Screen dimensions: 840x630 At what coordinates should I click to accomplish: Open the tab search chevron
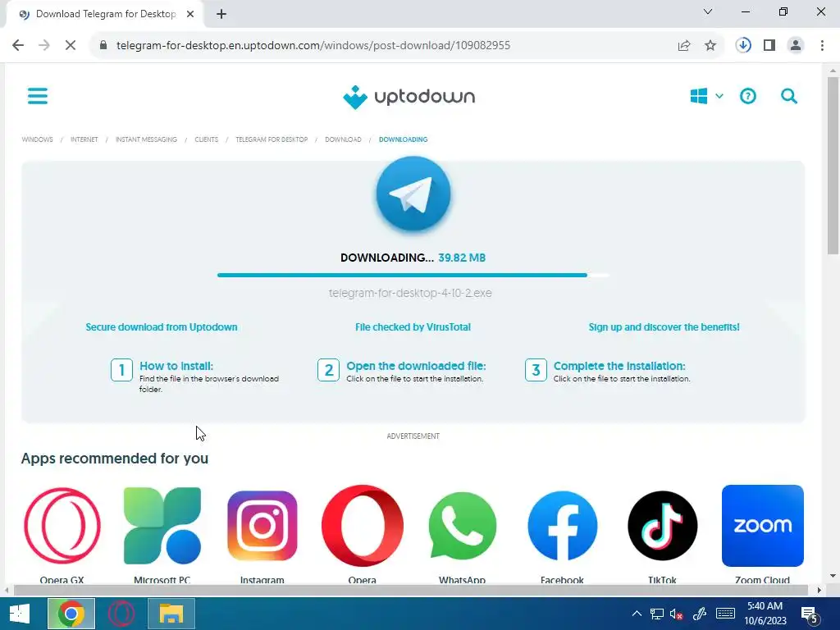coord(708,11)
